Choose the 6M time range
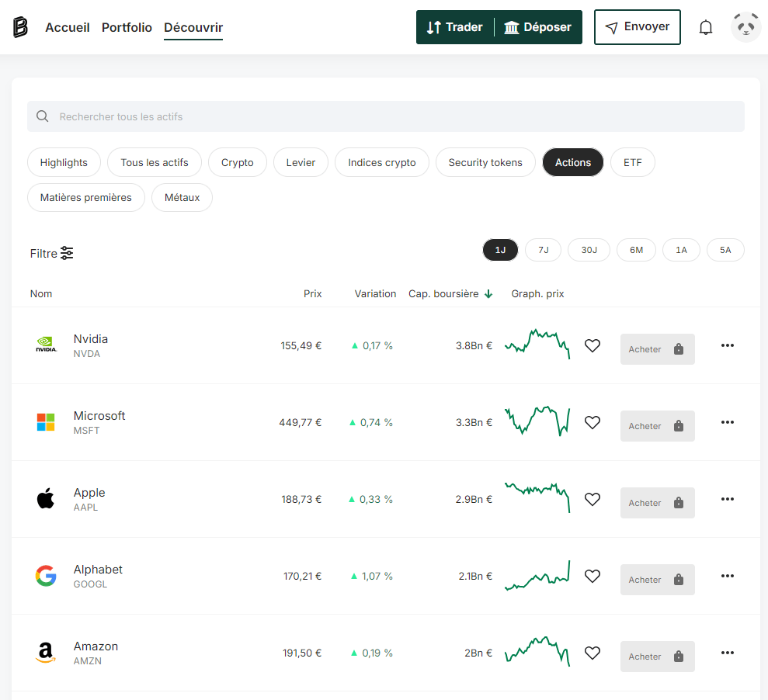 click(x=636, y=250)
